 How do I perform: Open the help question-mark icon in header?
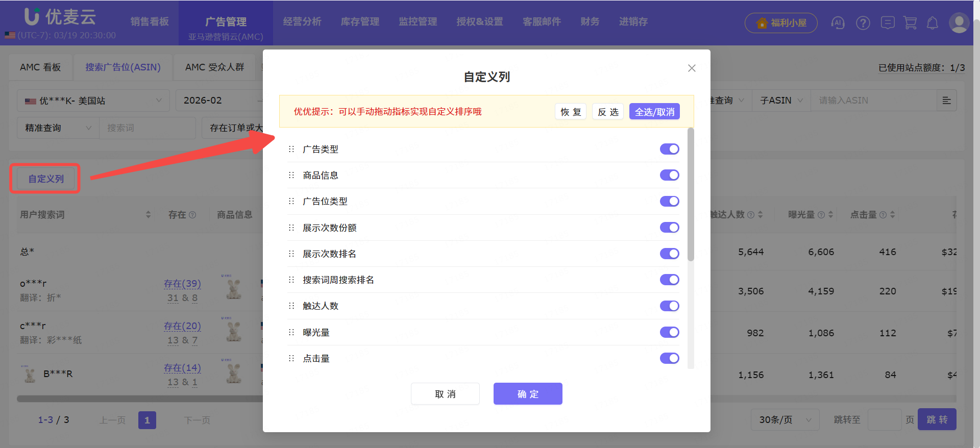coord(863,23)
